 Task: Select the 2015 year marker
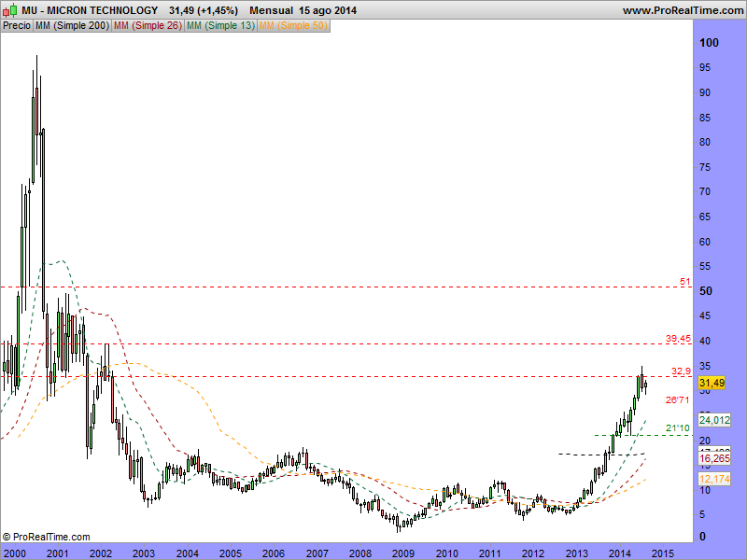tap(663, 553)
